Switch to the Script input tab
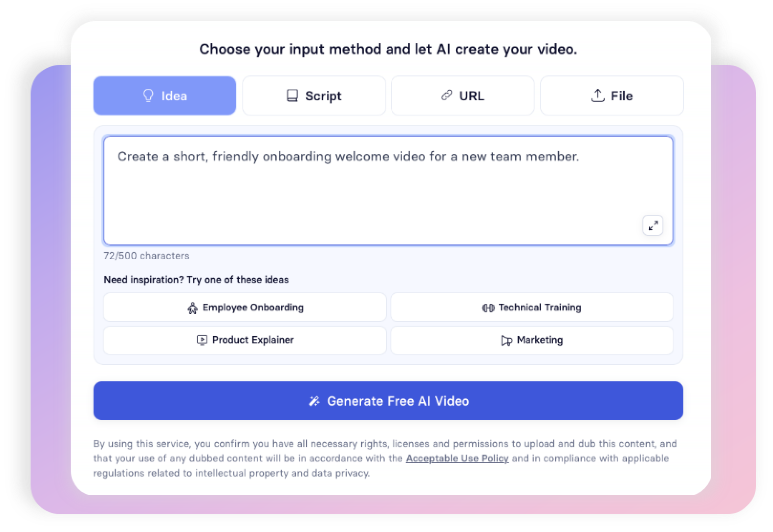Image resolution: width=773 pixels, height=532 pixels. pyautogui.click(x=314, y=96)
